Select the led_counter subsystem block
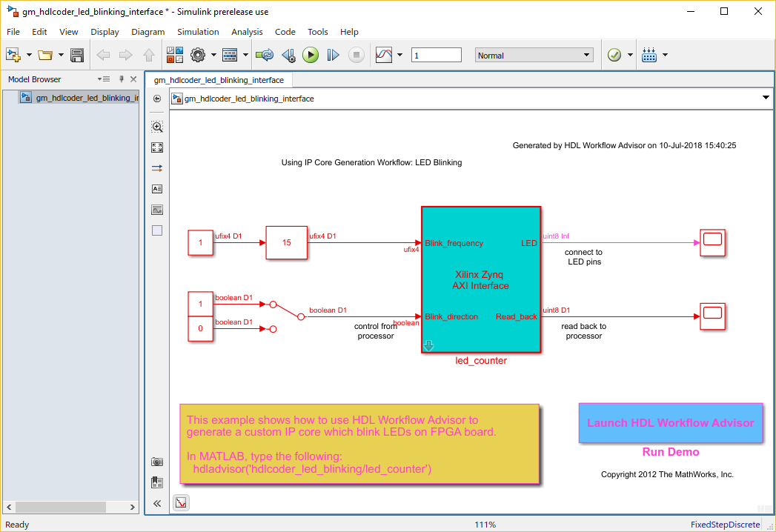Screen dimensions: 776x532 pyautogui.click(x=480, y=279)
